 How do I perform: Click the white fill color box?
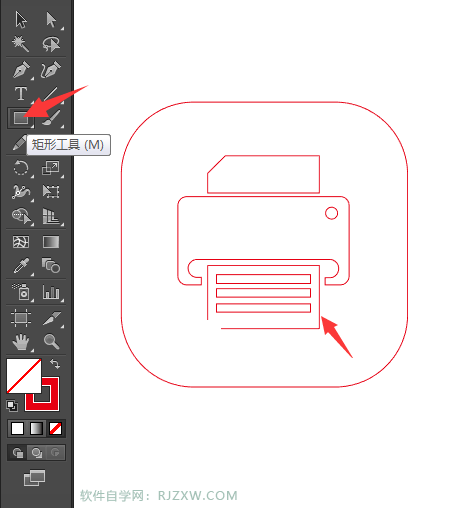coord(24,376)
